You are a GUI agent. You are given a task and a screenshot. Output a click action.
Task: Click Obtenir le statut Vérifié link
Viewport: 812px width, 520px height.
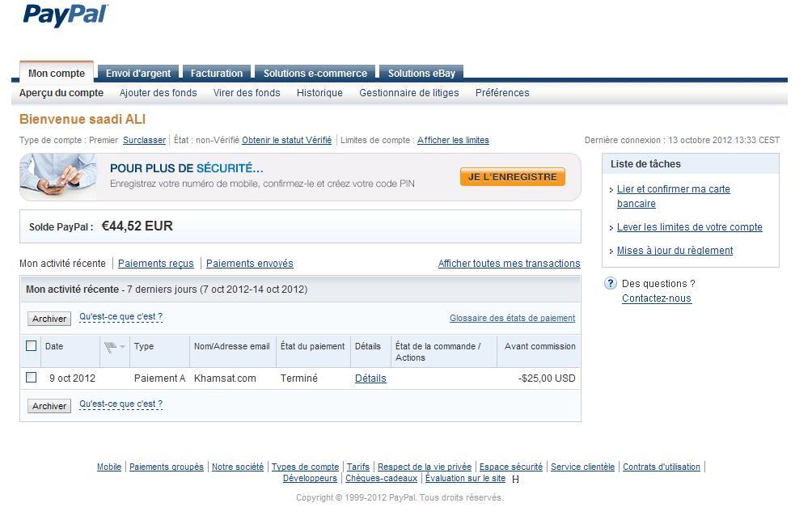coord(286,140)
